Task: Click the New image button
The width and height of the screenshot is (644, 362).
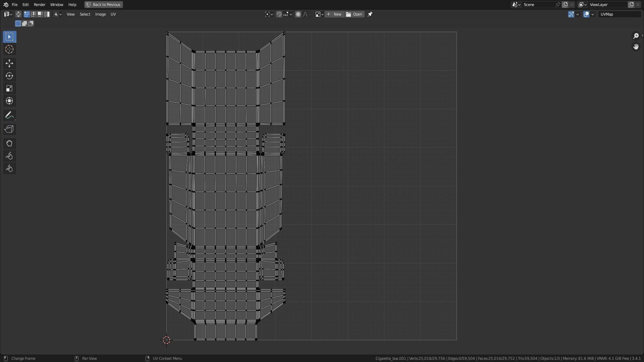Action: [334, 14]
